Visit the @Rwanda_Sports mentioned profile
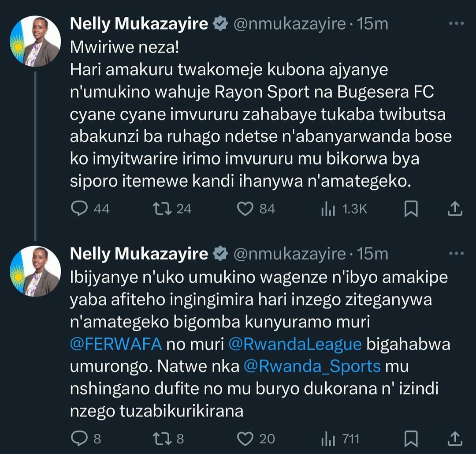 click(x=312, y=367)
